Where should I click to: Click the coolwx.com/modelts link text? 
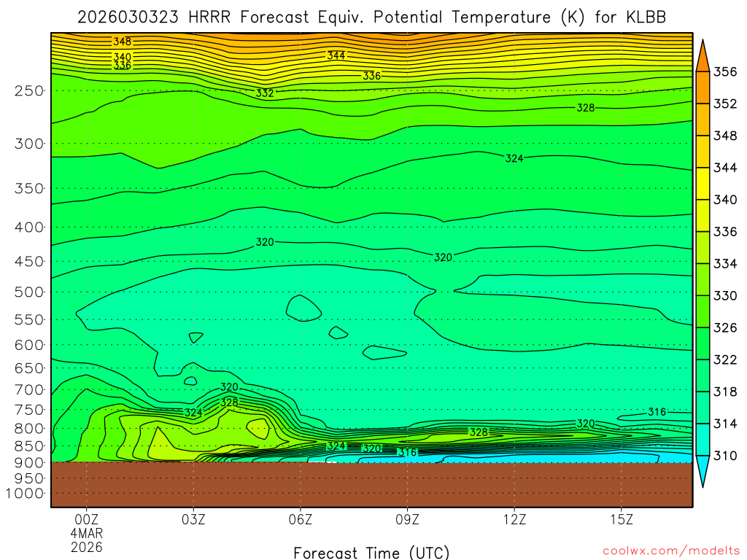[x=671, y=551]
